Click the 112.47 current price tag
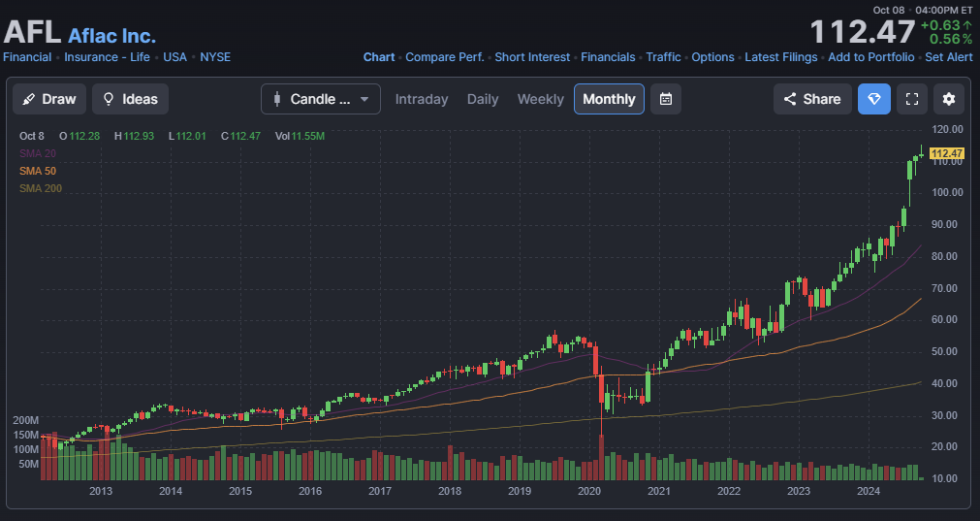980x521 pixels. (x=946, y=153)
